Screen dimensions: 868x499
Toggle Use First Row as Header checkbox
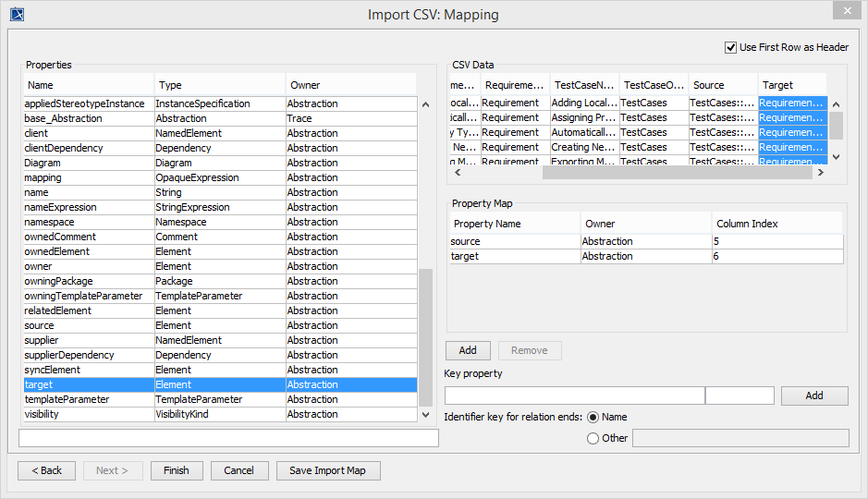tap(731, 47)
